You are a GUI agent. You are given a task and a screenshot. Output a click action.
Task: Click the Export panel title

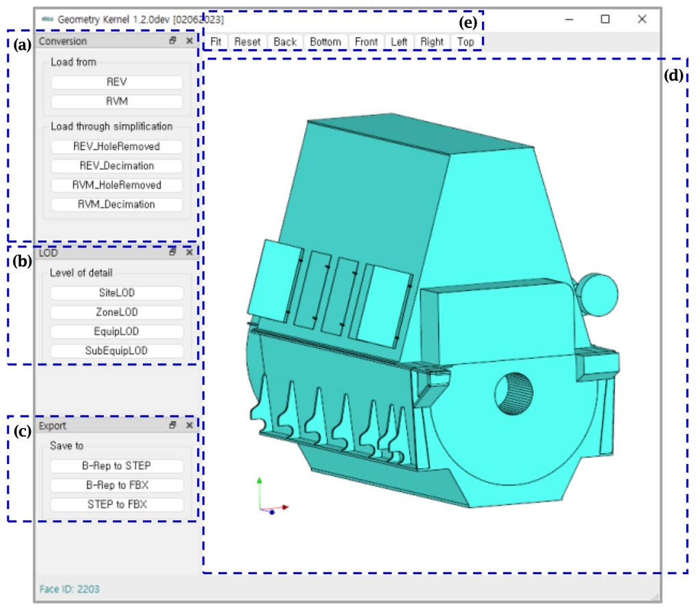click(52, 426)
